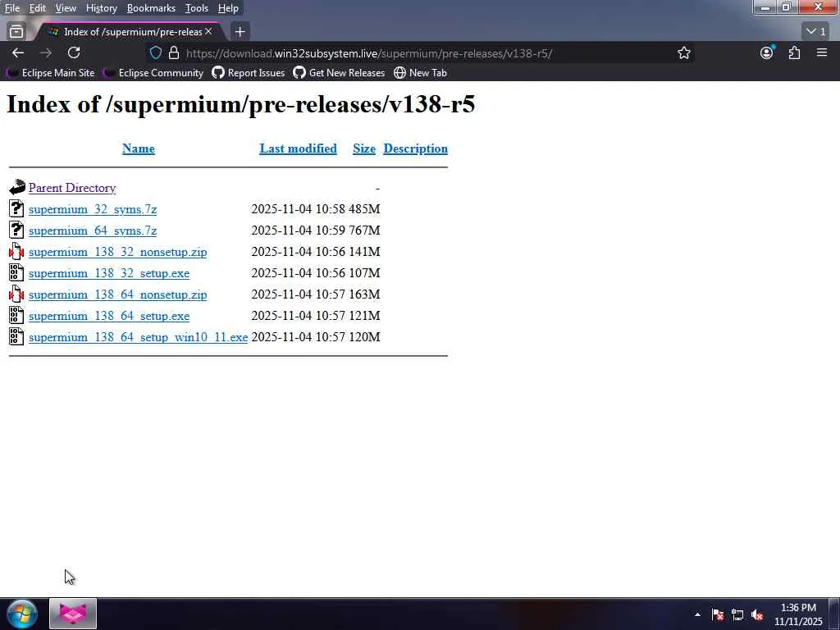840x630 pixels.
Task: Click the unknown-file icon beside supermium_32_syms.7z
Action: coord(16,208)
